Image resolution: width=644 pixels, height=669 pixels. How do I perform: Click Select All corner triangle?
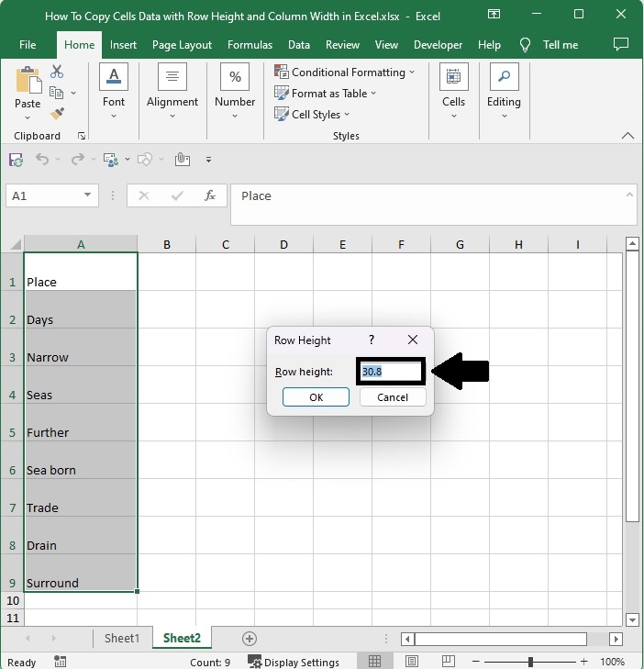16,244
